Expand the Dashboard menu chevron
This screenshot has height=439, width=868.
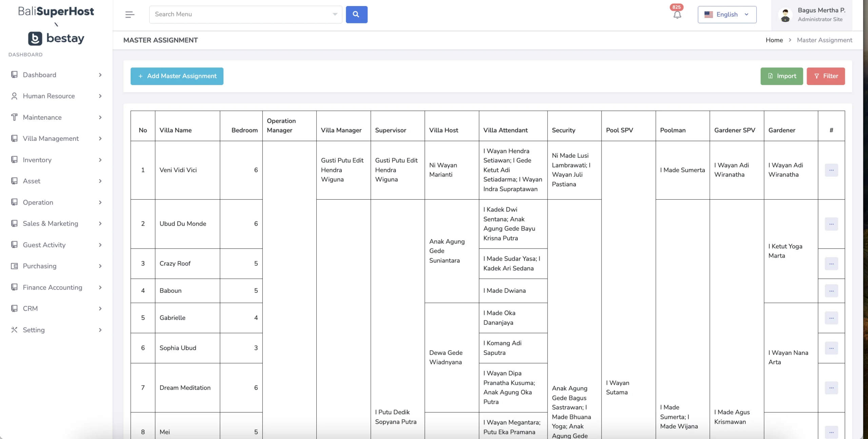100,75
